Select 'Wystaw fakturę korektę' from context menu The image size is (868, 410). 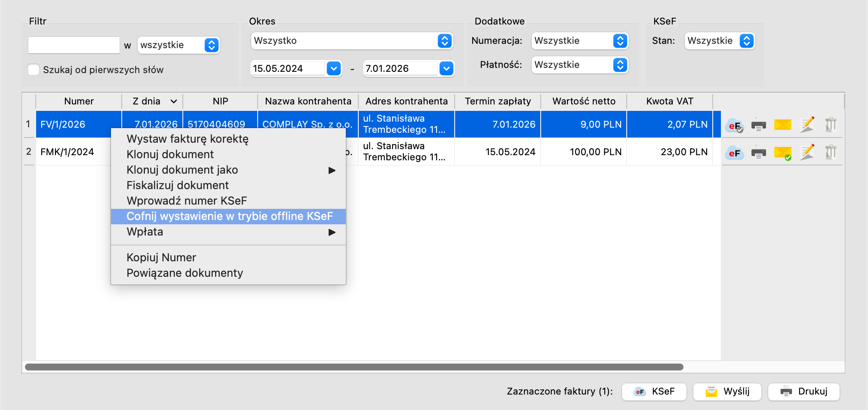click(x=188, y=139)
